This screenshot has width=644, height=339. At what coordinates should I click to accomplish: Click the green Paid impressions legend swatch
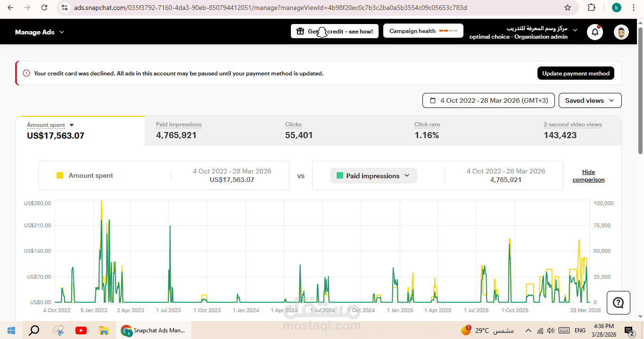(x=339, y=176)
